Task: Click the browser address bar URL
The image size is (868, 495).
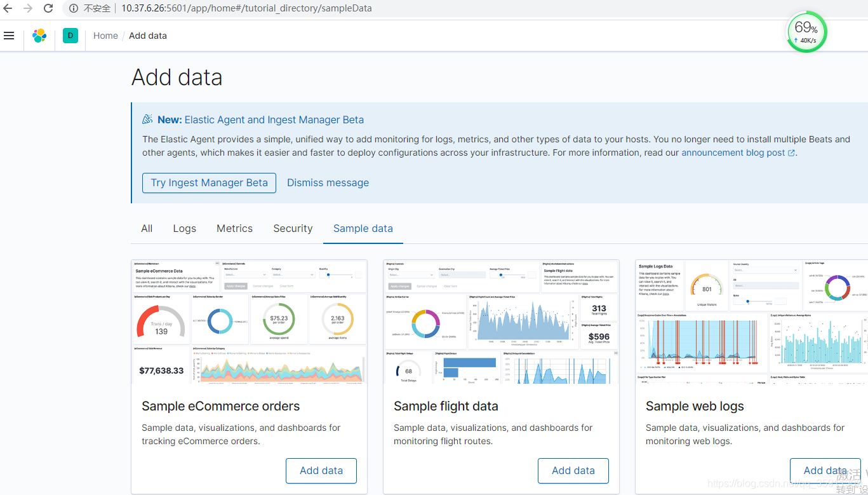Action: (x=246, y=8)
